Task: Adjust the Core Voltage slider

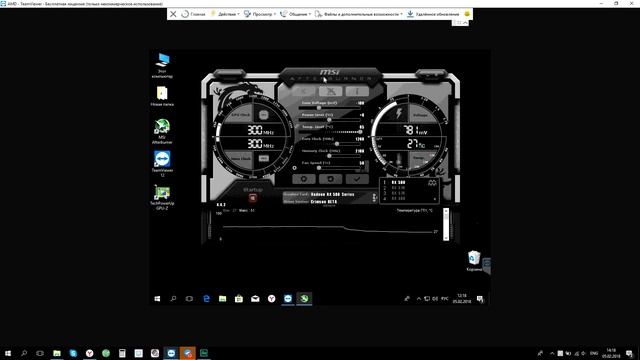Action: click(330, 108)
